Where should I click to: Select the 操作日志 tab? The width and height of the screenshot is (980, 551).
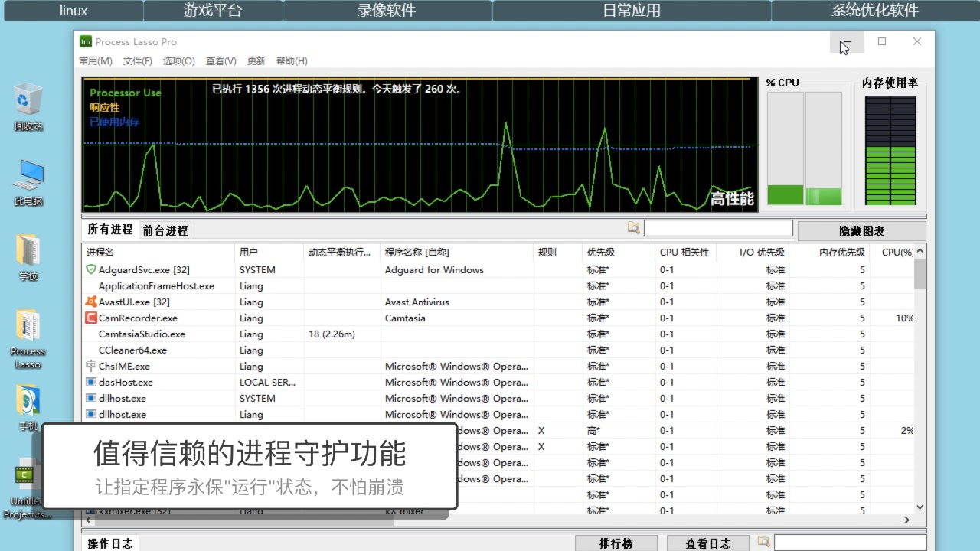click(x=110, y=543)
